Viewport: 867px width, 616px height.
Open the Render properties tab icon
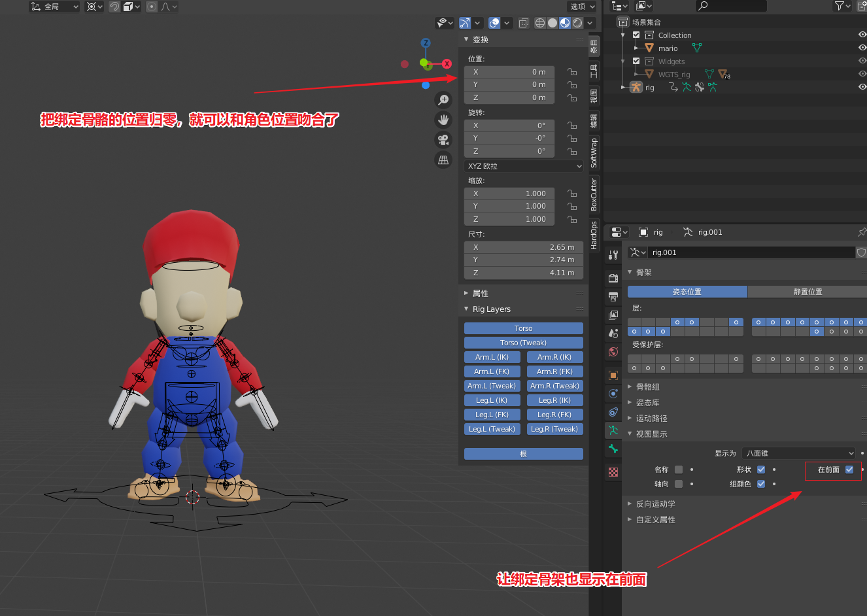pyautogui.click(x=613, y=279)
